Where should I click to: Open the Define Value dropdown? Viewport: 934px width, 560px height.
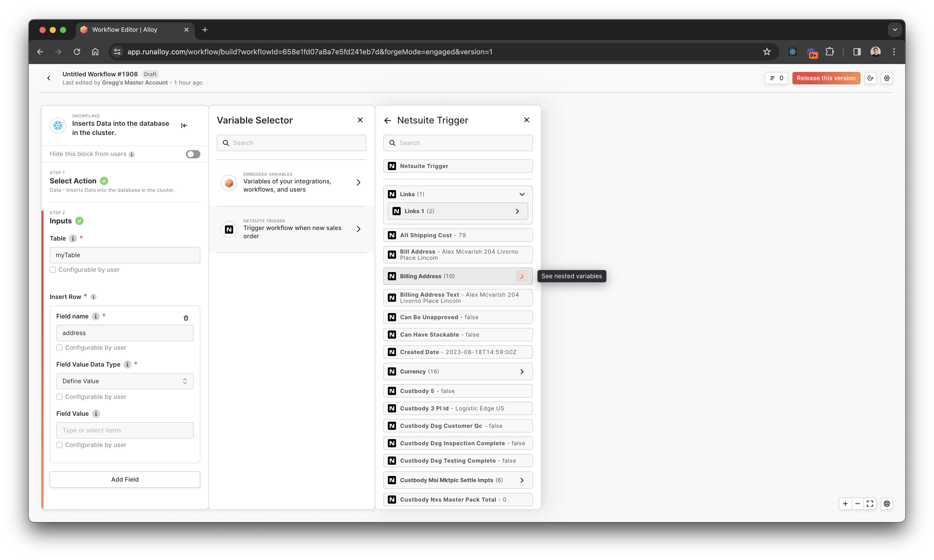pyautogui.click(x=125, y=381)
